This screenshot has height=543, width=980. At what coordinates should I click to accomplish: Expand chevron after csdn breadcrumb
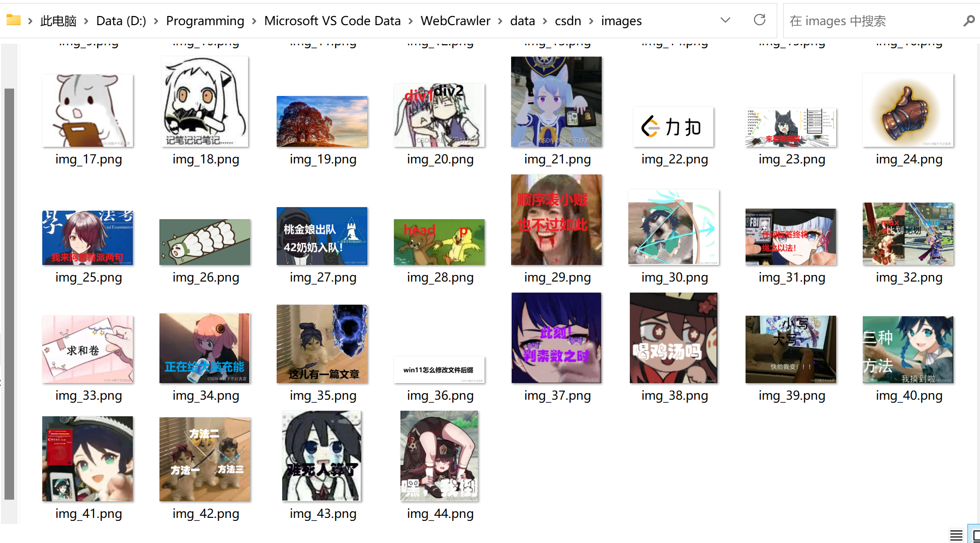591,21
